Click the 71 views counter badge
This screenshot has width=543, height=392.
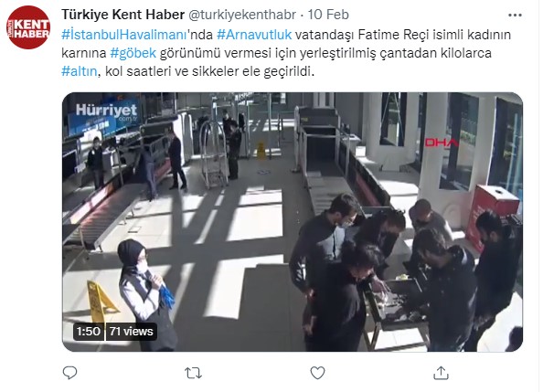pyautogui.click(x=132, y=332)
